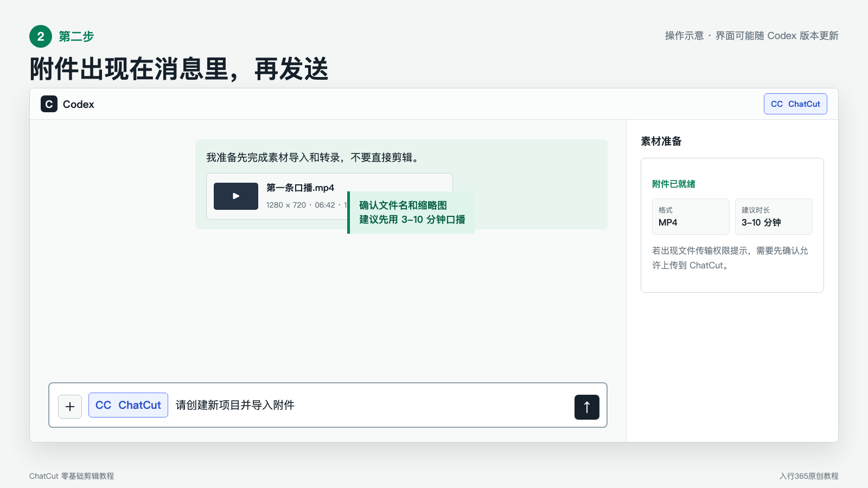
Task: Click the send arrow button
Action: [587, 407]
